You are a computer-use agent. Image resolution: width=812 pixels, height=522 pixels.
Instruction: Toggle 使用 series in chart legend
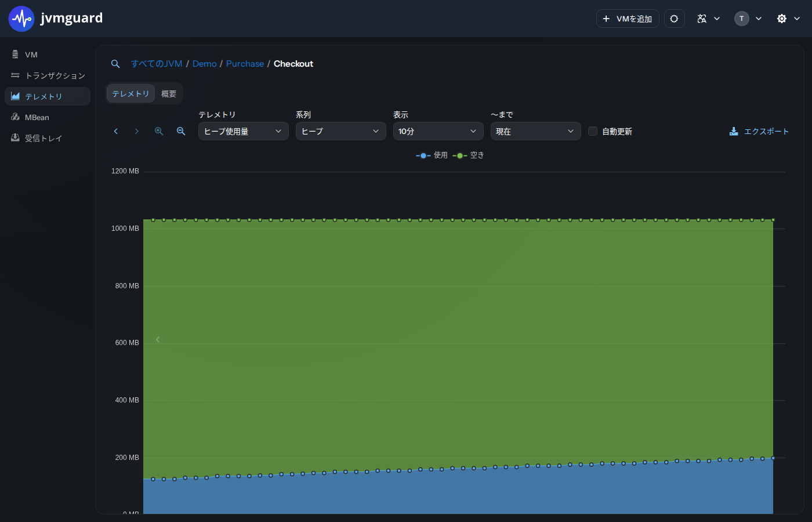432,155
